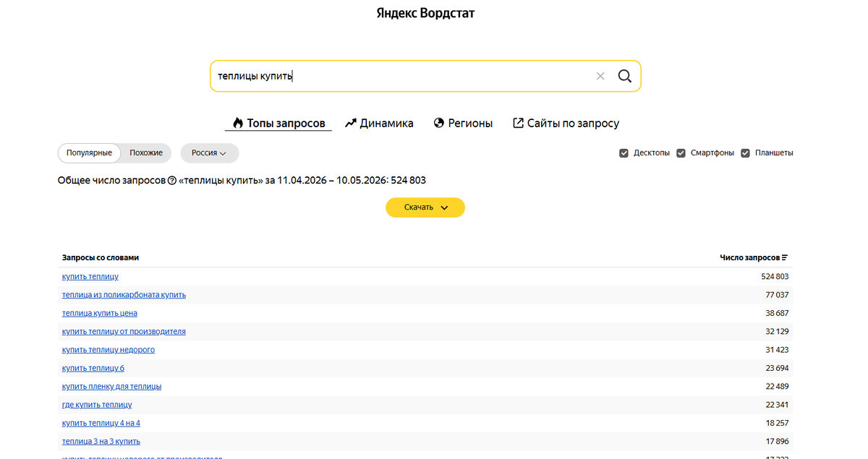Open the купить теплицу query link

90,277
